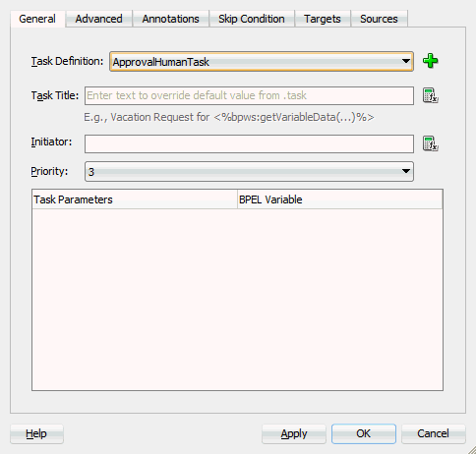Dismiss dialog with Cancel button
The height and width of the screenshot is (454, 476).
tap(433, 433)
